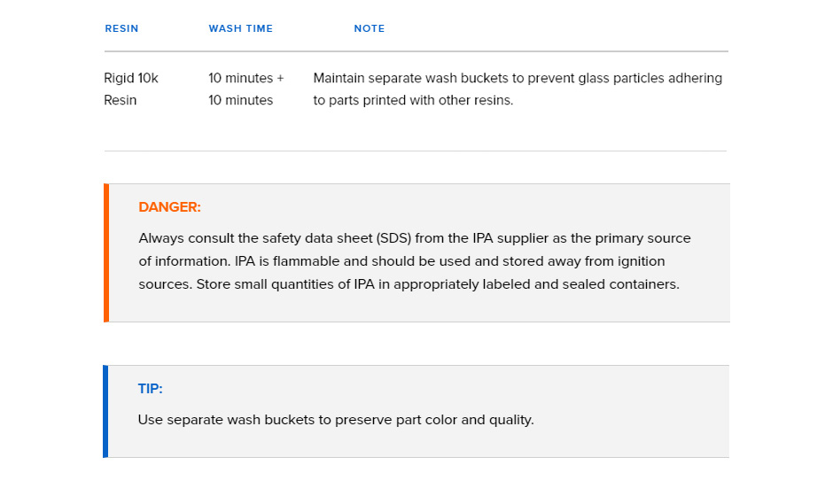Viewport: 833px width, 504px height.
Task: Click 'to parts printed with other resins' text
Action: pyautogui.click(x=413, y=100)
